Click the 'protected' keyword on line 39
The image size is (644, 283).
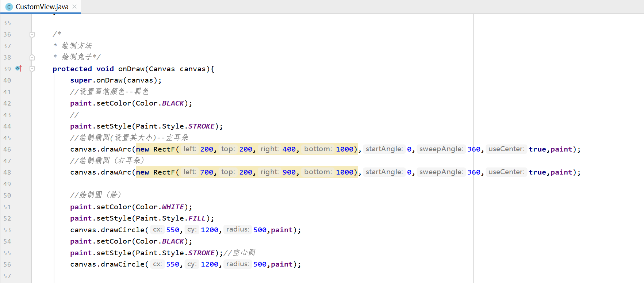tap(72, 69)
